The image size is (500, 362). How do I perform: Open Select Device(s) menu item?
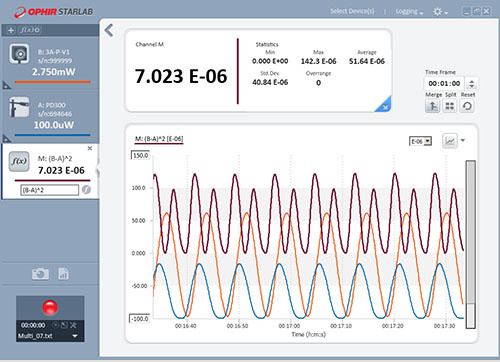pos(352,11)
